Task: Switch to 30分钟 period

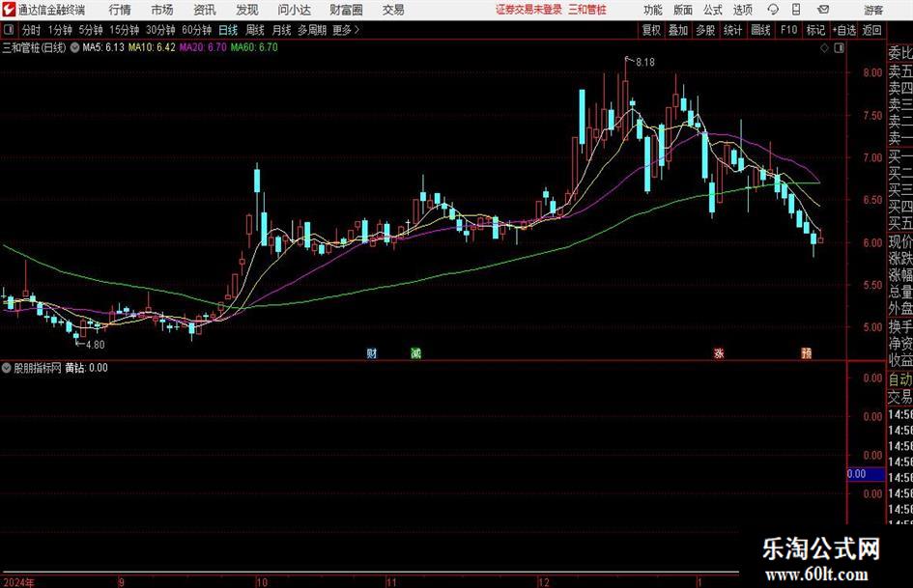Action: [160, 30]
